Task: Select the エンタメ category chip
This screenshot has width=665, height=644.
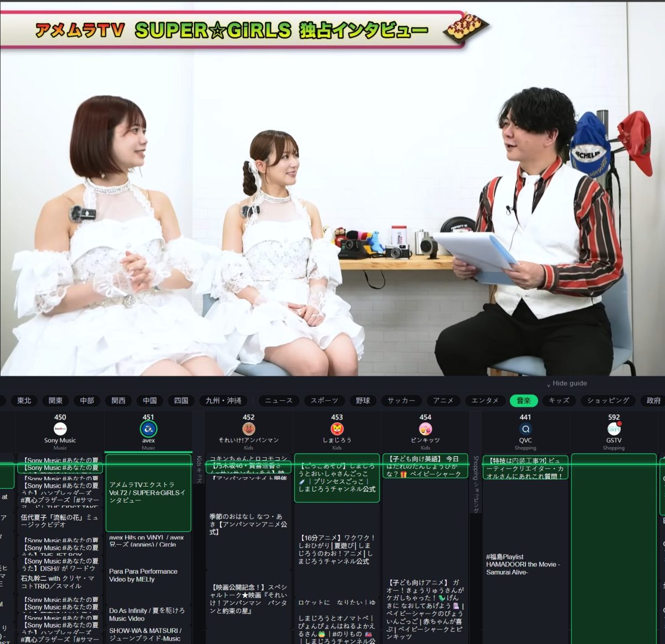Action: [x=485, y=400]
